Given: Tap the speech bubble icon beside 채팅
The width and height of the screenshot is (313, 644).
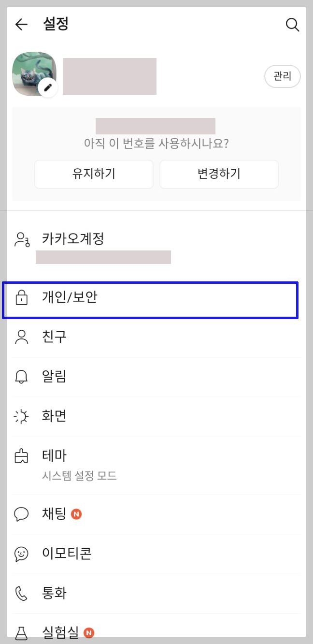Looking at the screenshot, I should click(21, 514).
